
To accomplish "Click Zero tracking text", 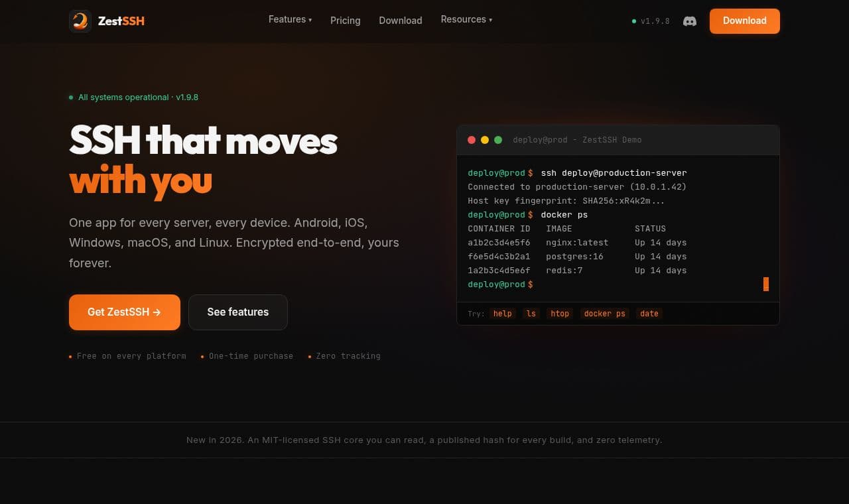I will coord(348,356).
